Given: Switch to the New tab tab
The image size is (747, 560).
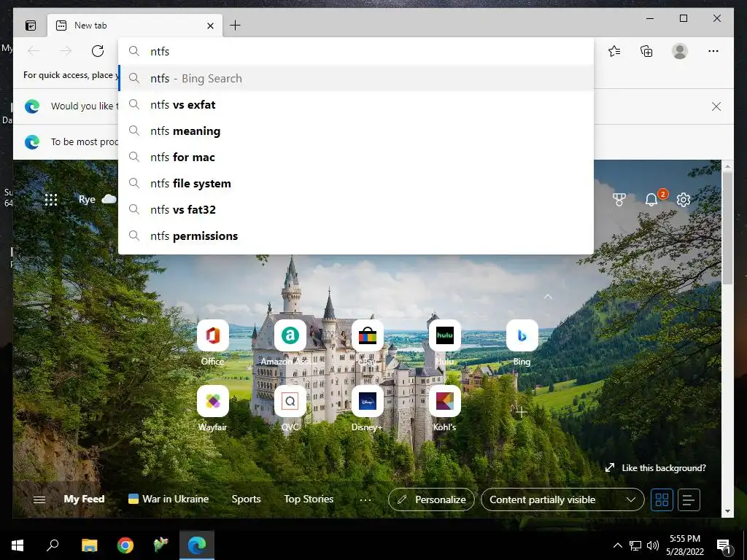Looking at the screenshot, I should (x=135, y=26).
